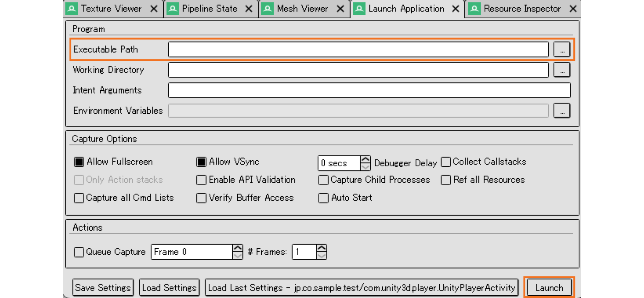Click the RenderDoc icon on Resource Inspector tab
This screenshot has height=298, width=644.
474,8
